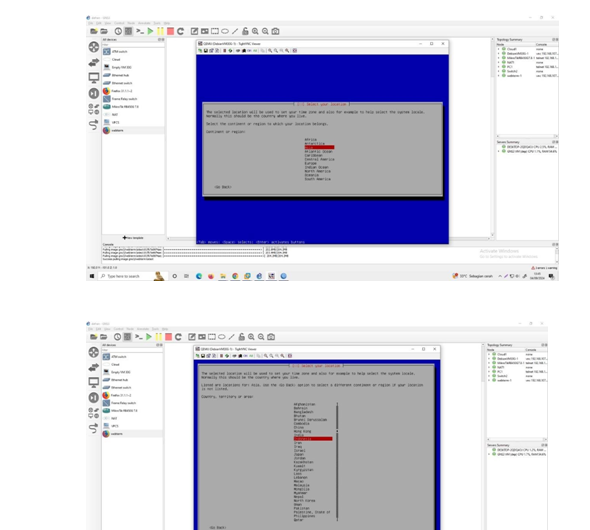Select Japan in the country list
Viewport: 590px width, 530px height.
(299, 454)
